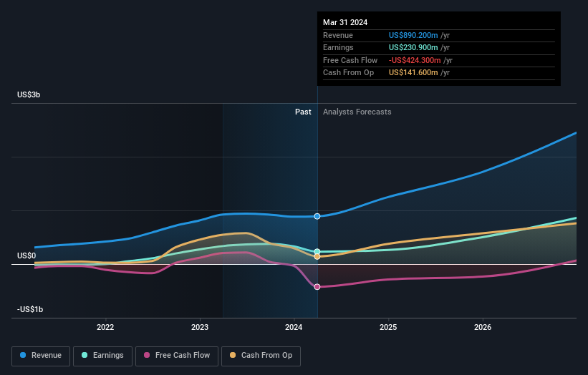Click the Free Cash Flow label in the tooltip
The image size is (588, 375).
coord(350,60)
